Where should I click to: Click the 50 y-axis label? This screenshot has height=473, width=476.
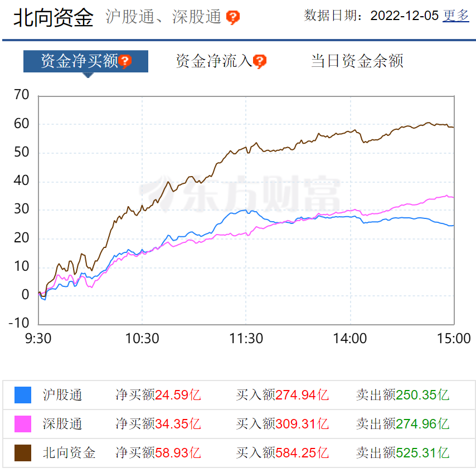click(x=22, y=152)
